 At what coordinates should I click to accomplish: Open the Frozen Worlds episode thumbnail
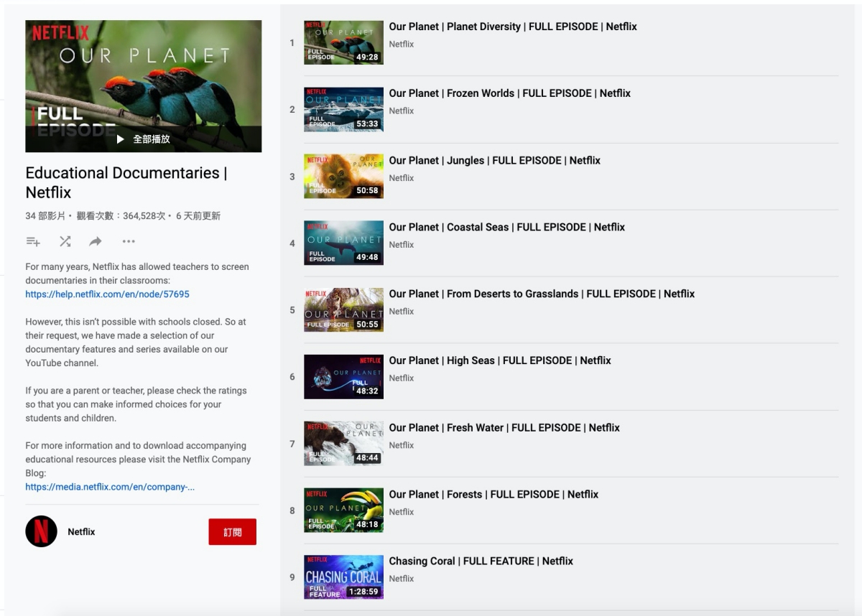(x=343, y=109)
